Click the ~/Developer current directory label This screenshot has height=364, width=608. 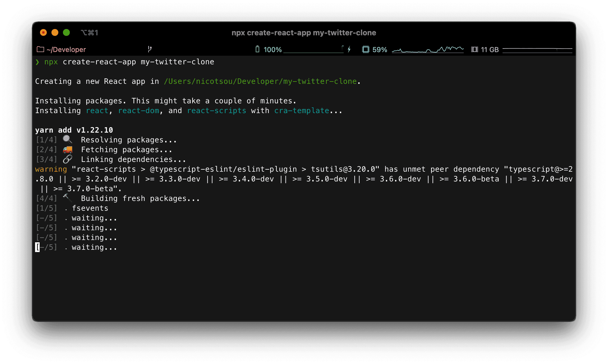pyautogui.click(x=66, y=50)
